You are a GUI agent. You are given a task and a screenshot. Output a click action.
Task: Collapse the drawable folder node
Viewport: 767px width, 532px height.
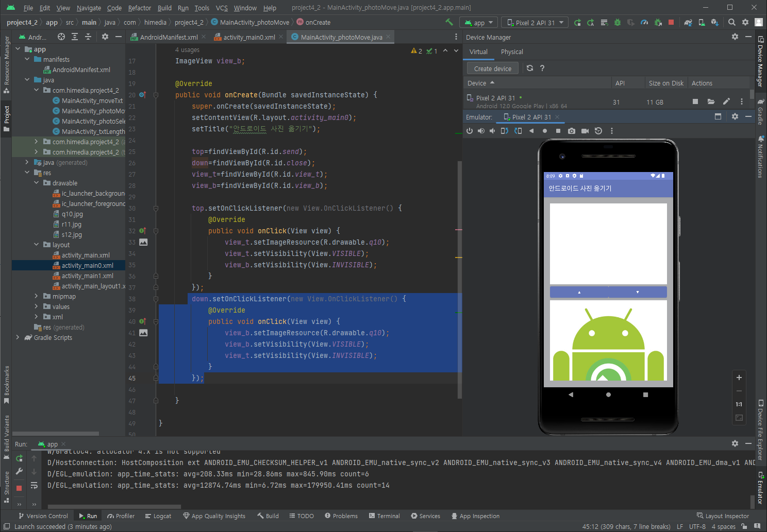[37, 183]
